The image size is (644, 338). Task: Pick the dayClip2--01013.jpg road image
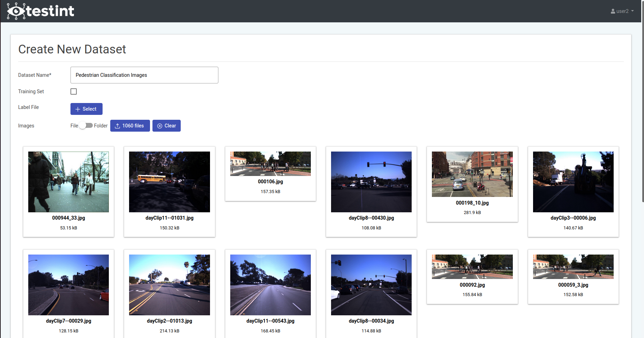tap(170, 285)
